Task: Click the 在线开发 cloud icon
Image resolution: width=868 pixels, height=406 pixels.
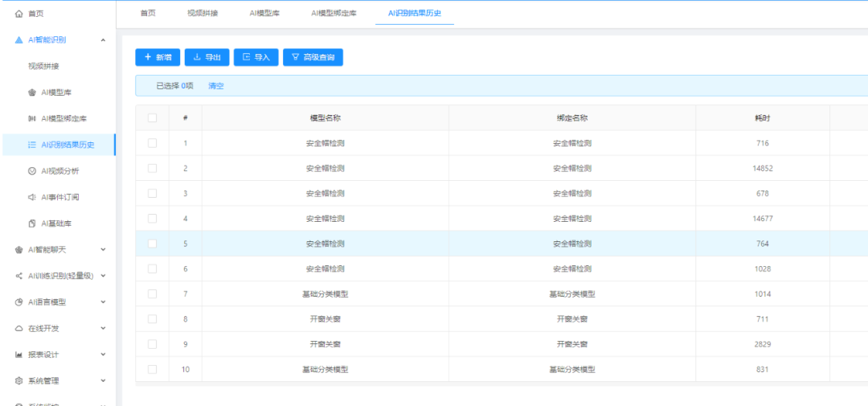Action: pyautogui.click(x=19, y=329)
